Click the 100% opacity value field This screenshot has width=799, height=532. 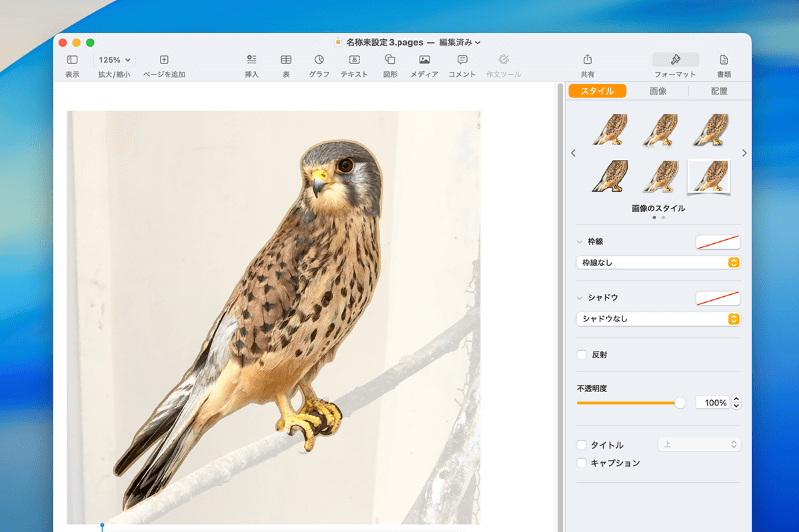tap(713, 402)
